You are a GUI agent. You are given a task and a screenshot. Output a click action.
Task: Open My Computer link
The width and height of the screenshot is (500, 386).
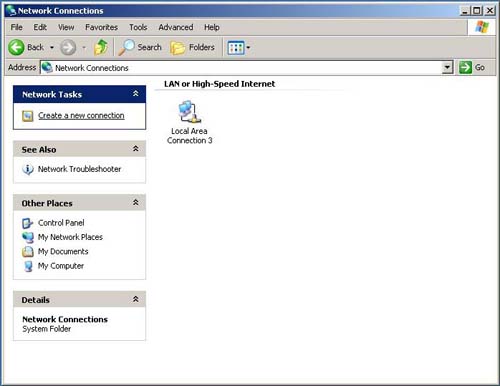pyautogui.click(x=61, y=266)
